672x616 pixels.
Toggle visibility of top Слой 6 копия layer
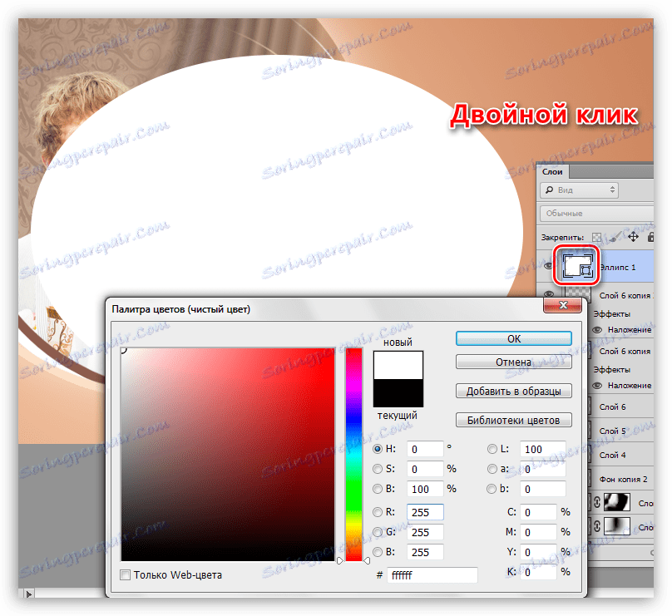(548, 294)
